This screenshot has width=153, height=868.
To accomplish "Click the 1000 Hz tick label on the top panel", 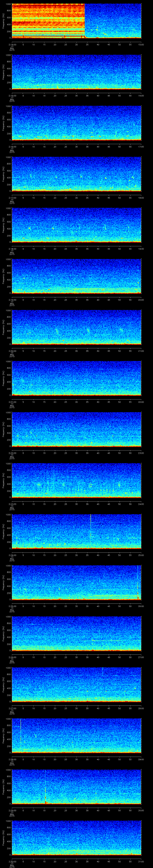I will [x=8, y=4].
